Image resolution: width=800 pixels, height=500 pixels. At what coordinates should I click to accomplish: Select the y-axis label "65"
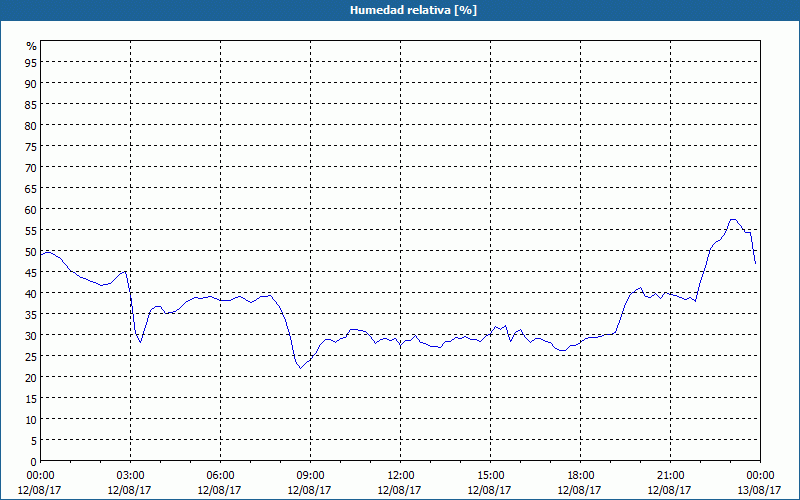pos(31,188)
